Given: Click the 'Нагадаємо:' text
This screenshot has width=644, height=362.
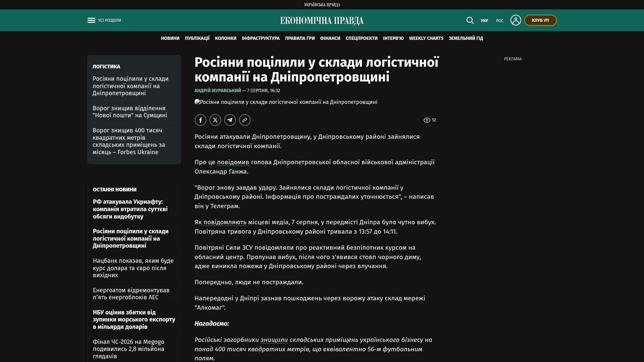Looking at the screenshot, I should coord(212,324).
